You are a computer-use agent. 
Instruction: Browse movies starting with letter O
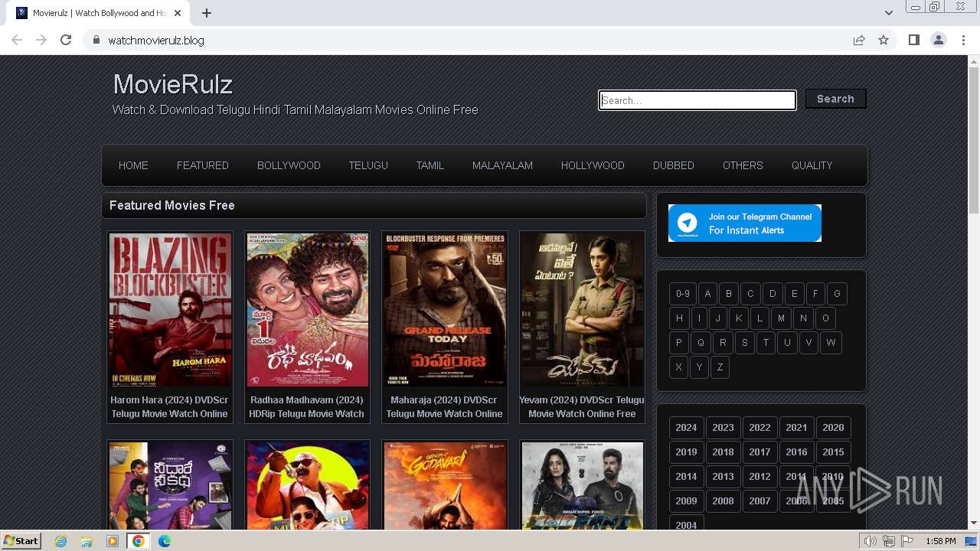(825, 318)
